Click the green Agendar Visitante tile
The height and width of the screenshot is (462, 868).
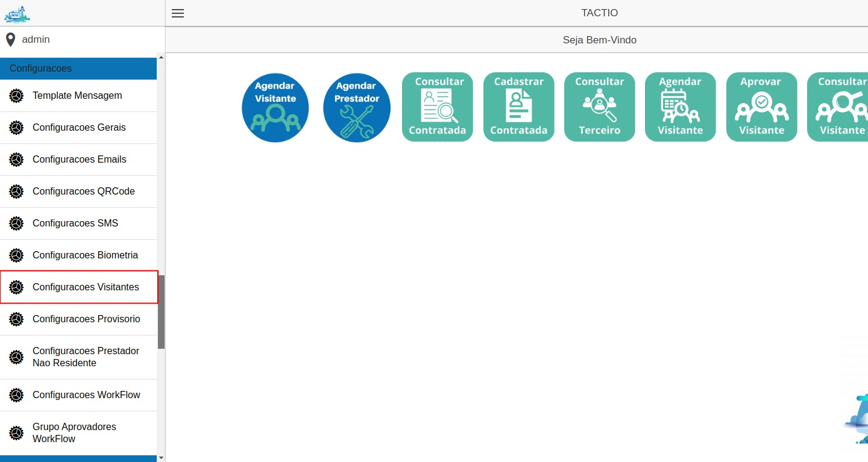click(x=680, y=107)
